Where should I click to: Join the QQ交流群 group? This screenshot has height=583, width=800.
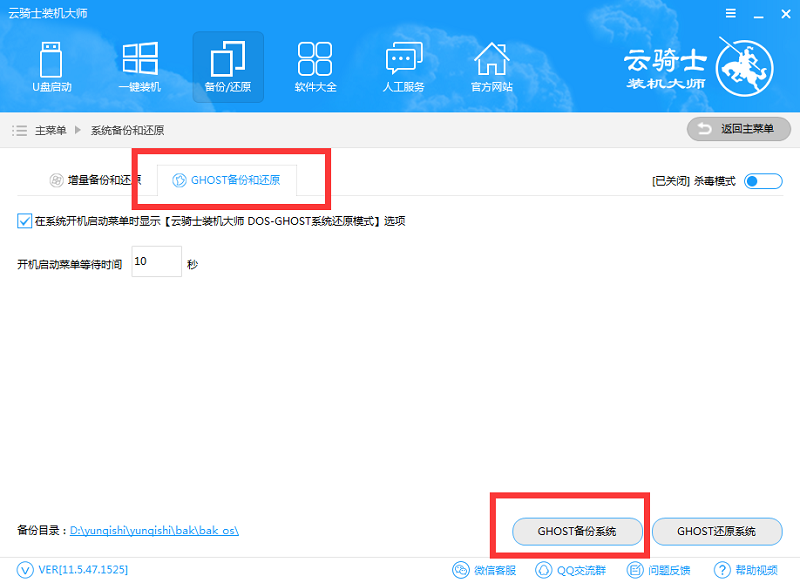tap(570, 570)
